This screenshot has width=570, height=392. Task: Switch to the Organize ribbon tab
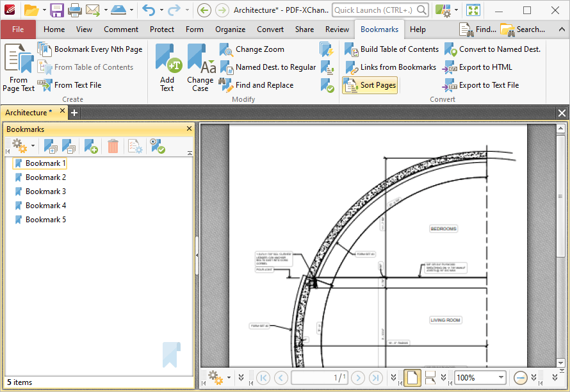click(x=230, y=29)
